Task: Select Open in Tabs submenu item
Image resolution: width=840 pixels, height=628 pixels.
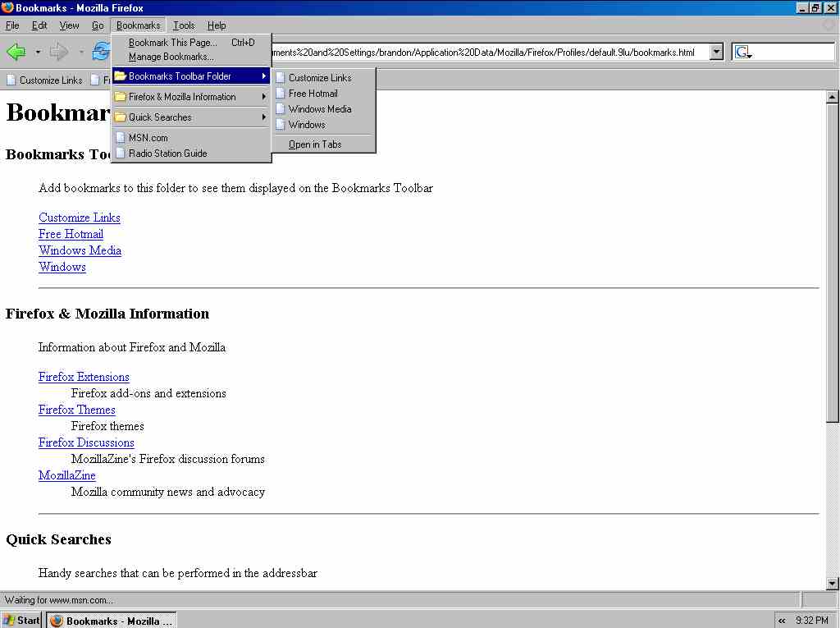Action: click(315, 144)
